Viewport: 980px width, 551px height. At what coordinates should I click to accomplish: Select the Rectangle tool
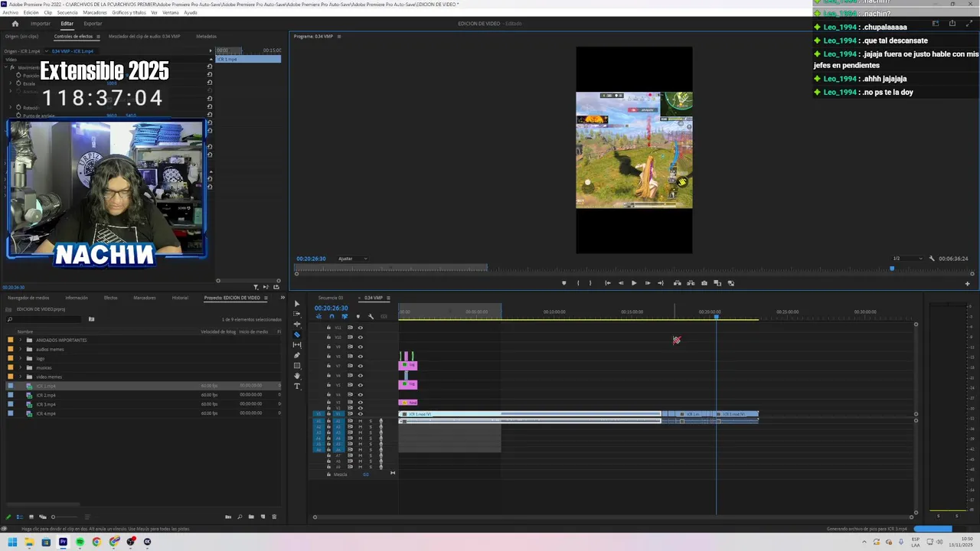(x=297, y=365)
